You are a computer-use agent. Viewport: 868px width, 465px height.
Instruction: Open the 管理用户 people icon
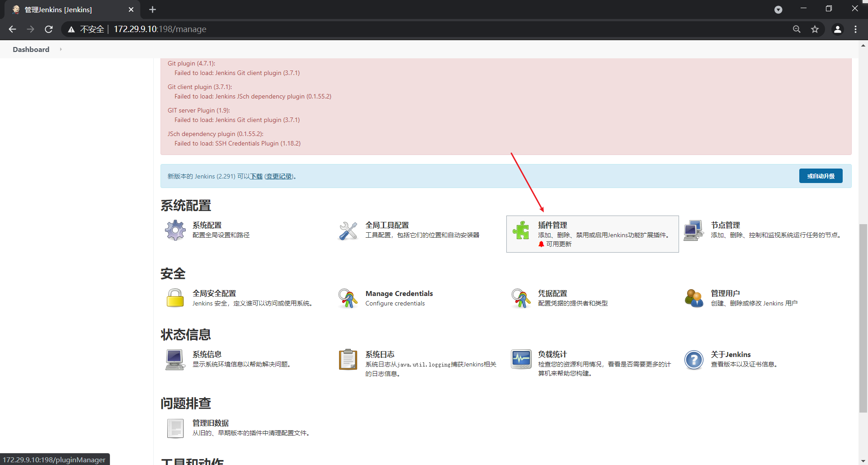coord(694,298)
